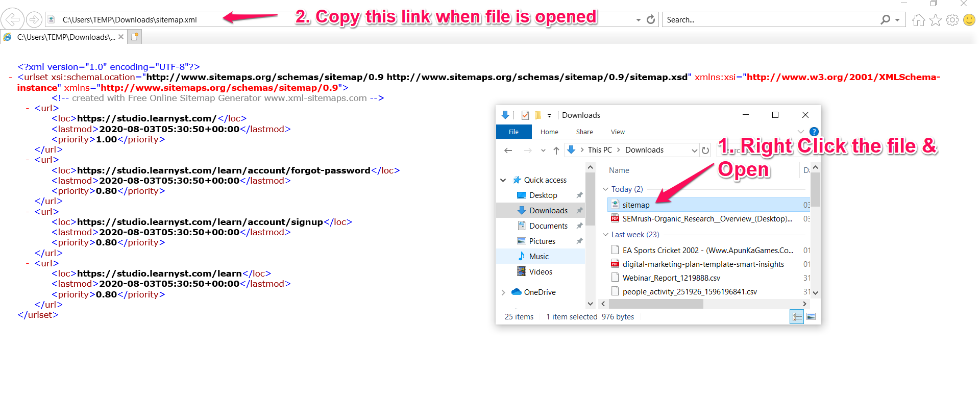Refresh the Downloads folder in Explorer

tap(705, 150)
